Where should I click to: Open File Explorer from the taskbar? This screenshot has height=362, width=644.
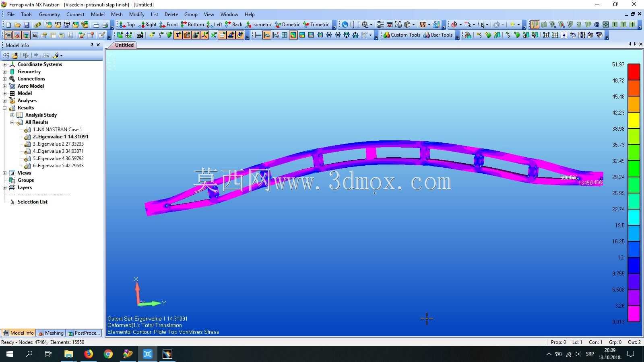coord(68,354)
